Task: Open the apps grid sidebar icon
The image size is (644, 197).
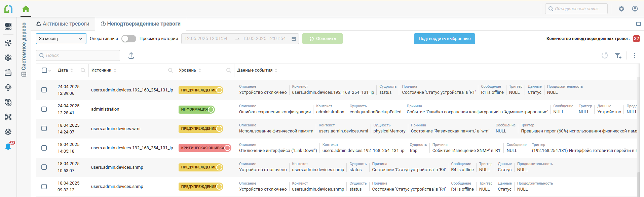Action: tap(8, 26)
